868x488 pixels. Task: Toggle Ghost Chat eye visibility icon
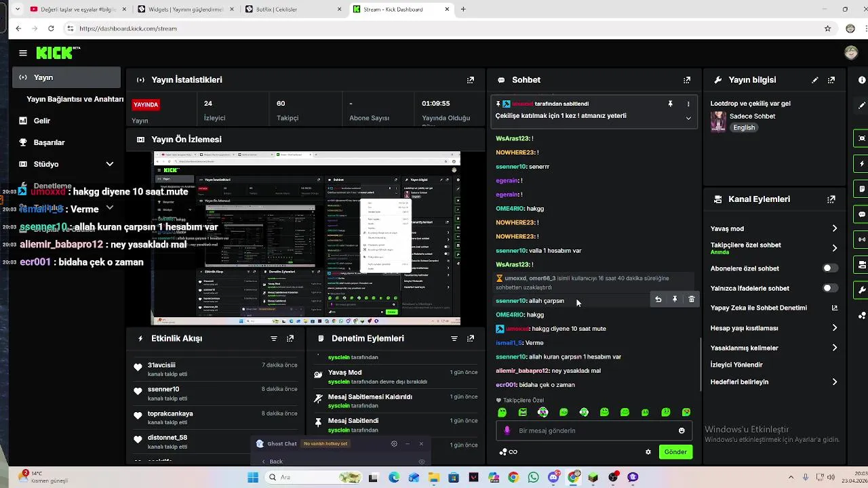(x=421, y=462)
